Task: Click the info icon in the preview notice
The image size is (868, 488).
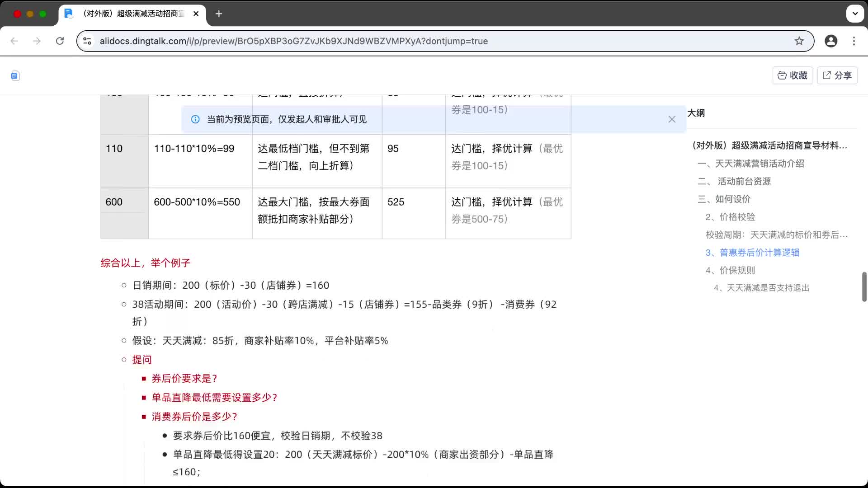Action: (x=195, y=119)
